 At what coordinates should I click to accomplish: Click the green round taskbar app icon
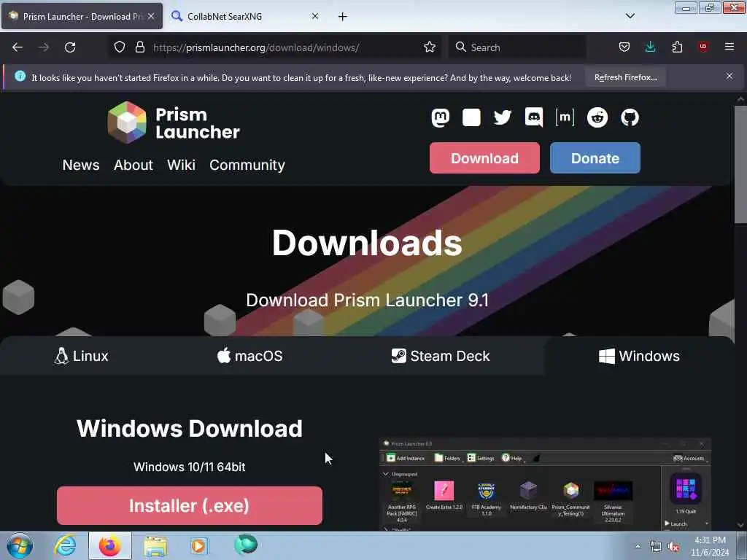point(246,545)
